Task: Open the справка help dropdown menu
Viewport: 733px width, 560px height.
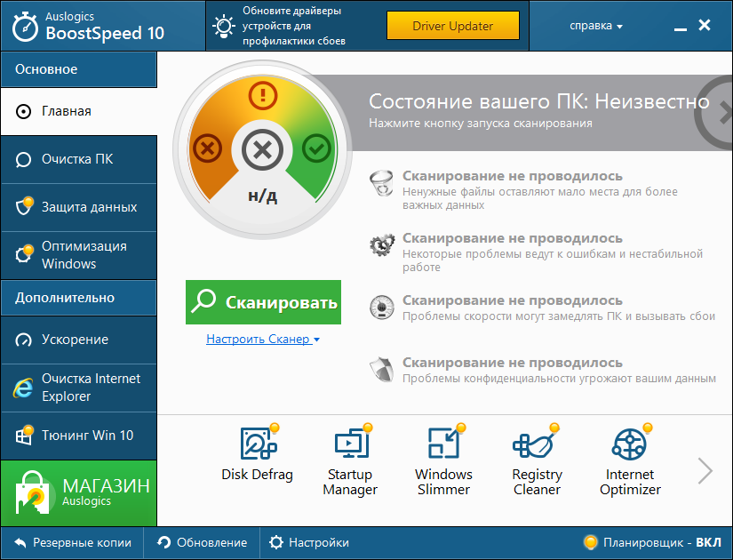Action: click(x=595, y=26)
